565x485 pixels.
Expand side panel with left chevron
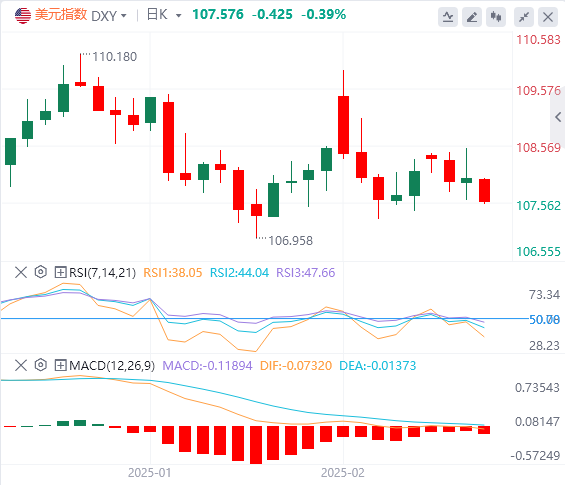coord(558,117)
